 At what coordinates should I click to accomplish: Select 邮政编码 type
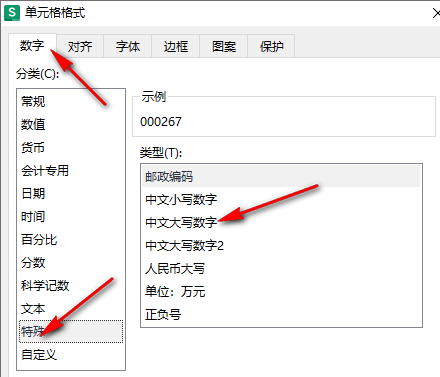coord(281,176)
